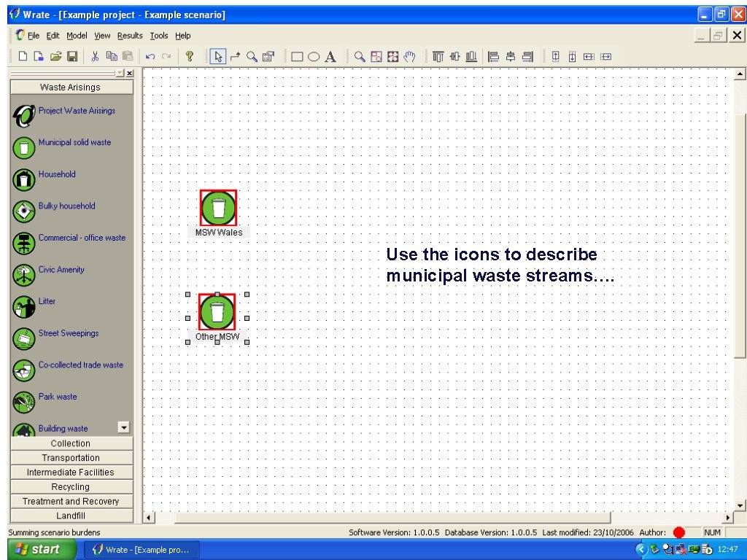747x560 pixels.
Task: Select the Bulky household icon
Action: [24, 211]
